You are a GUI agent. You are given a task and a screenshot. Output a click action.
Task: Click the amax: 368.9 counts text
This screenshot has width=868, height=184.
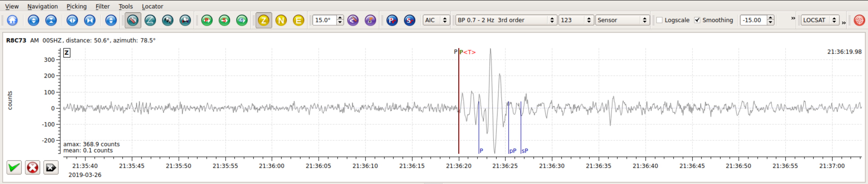point(91,144)
